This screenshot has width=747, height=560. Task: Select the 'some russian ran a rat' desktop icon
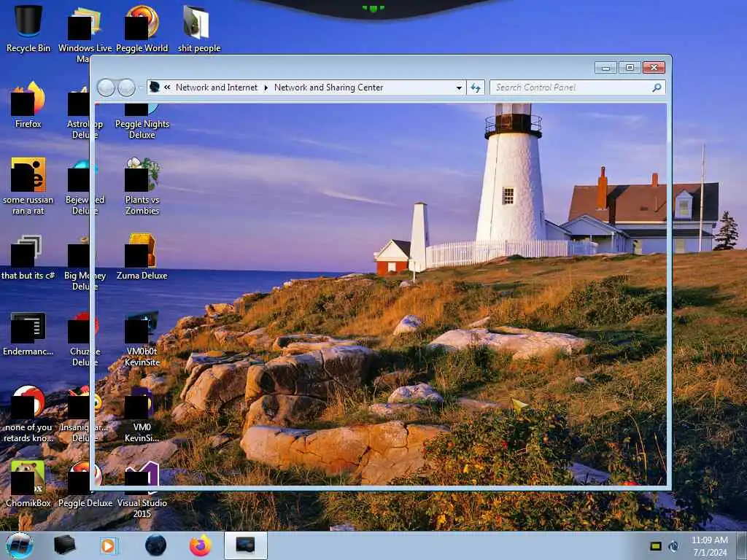point(28,186)
